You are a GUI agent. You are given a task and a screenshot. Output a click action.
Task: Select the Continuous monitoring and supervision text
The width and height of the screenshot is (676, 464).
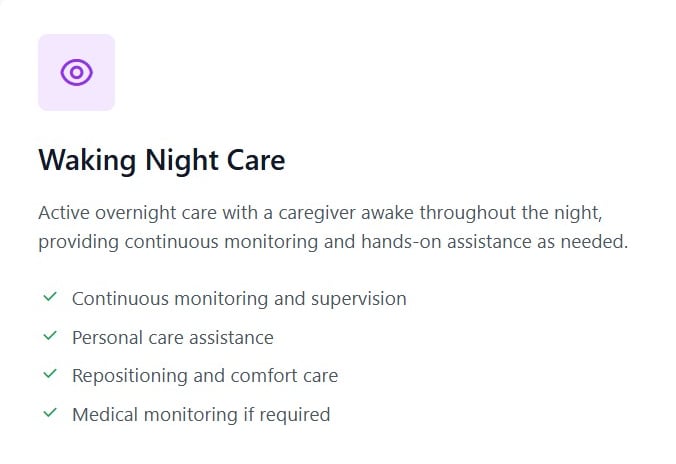239,298
